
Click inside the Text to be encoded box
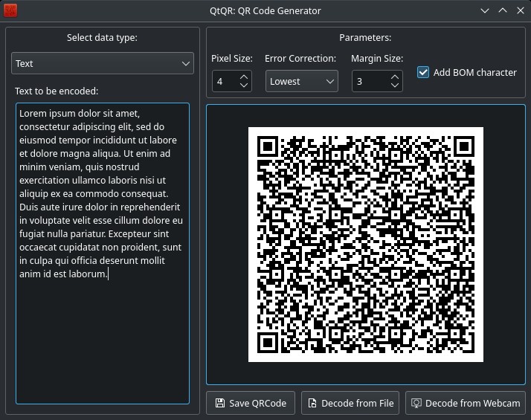103,253
